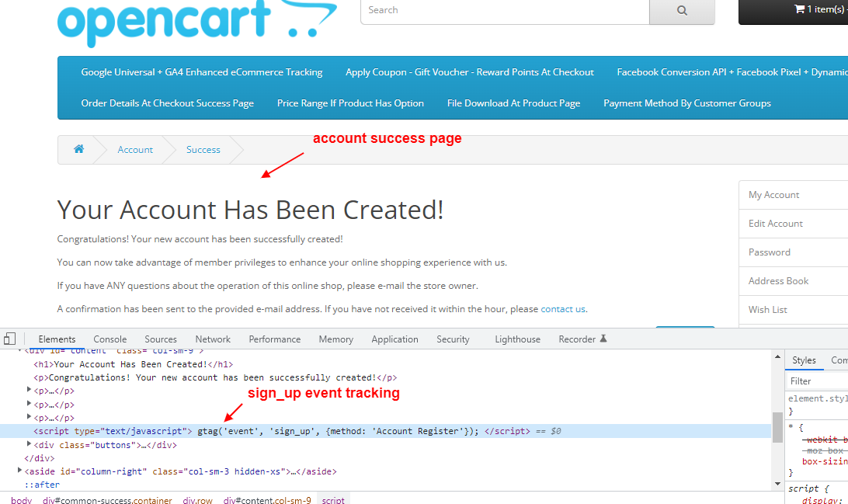Open Edit Account sidebar link
This screenshot has width=848, height=504.
(x=794, y=224)
